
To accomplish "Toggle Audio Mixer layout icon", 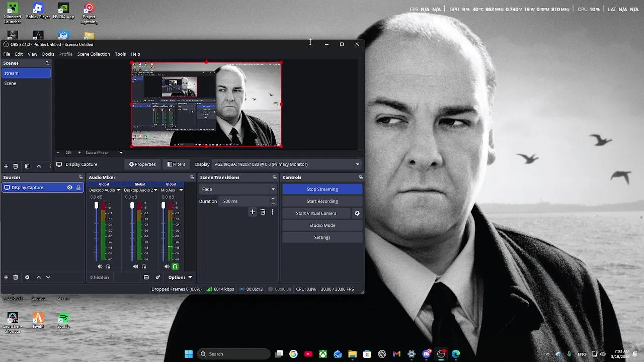I will coord(146,278).
